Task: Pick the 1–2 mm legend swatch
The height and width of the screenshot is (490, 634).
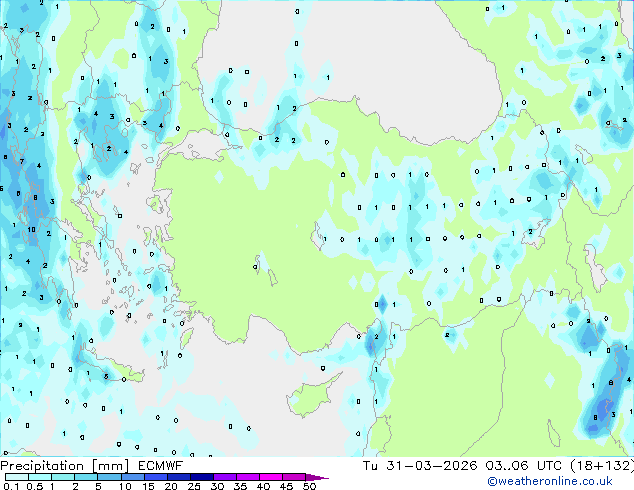Action: [x=63, y=477]
